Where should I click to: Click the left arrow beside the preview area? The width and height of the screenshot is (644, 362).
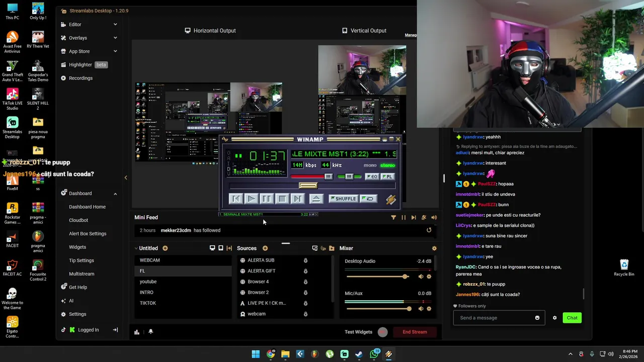126,177
